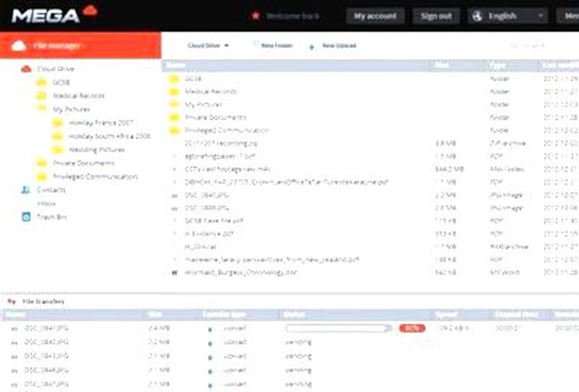Click the cloud icon in File manager header
Image resolution: width=579 pixels, height=392 pixels.
pyautogui.click(x=18, y=46)
